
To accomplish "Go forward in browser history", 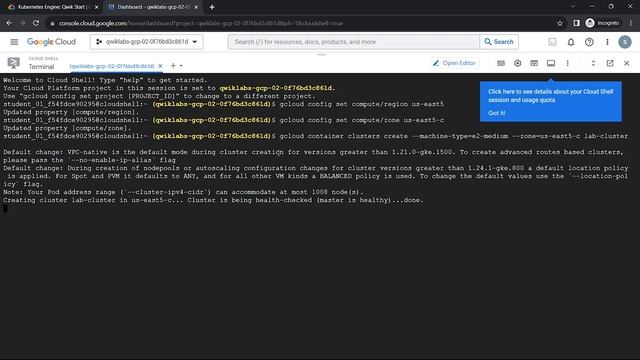I will point(22,23).
